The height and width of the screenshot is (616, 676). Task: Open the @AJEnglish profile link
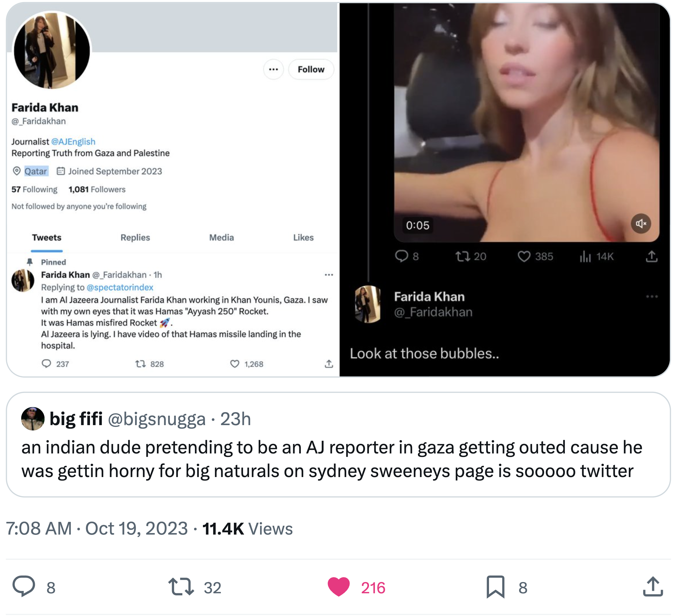click(x=73, y=142)
